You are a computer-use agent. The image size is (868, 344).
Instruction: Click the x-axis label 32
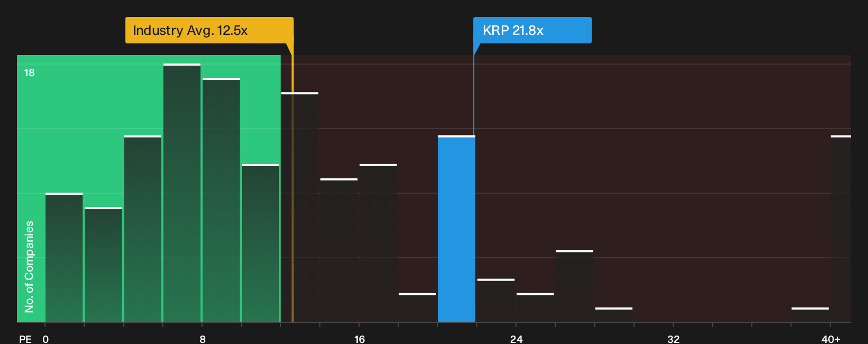[673, 339]
